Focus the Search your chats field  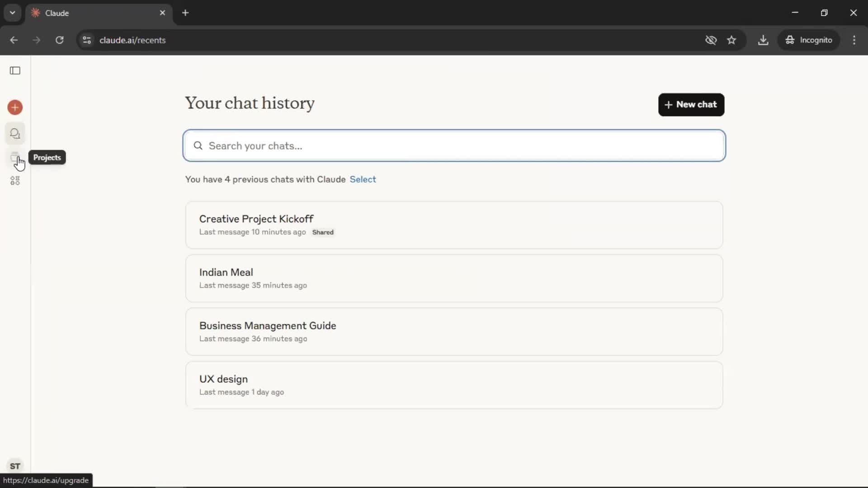coord(454,145)
